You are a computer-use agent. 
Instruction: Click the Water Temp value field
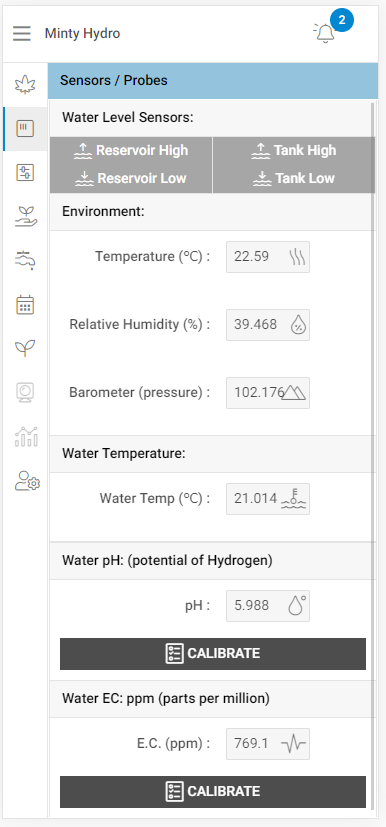[x=268, y=498]
